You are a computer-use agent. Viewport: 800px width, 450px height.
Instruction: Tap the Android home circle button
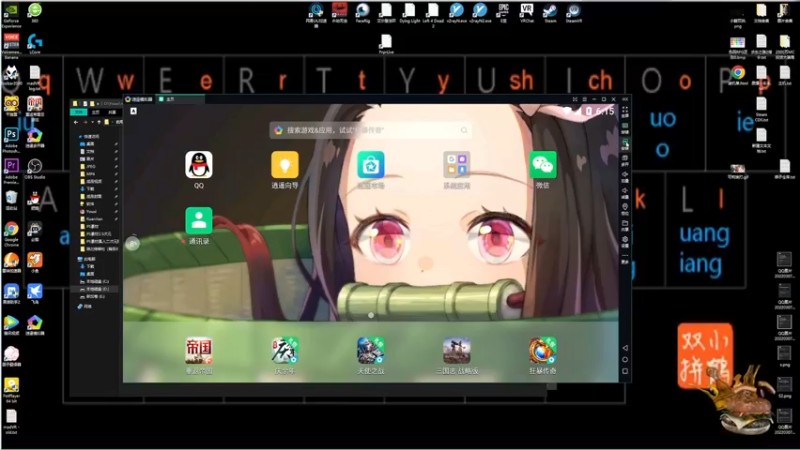[x=625, y=360]
